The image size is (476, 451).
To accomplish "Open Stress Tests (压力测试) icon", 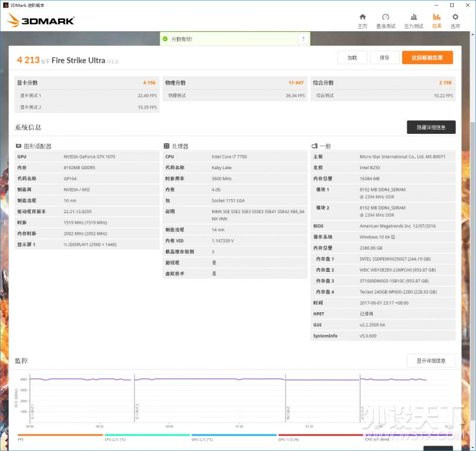I will 414,21.
